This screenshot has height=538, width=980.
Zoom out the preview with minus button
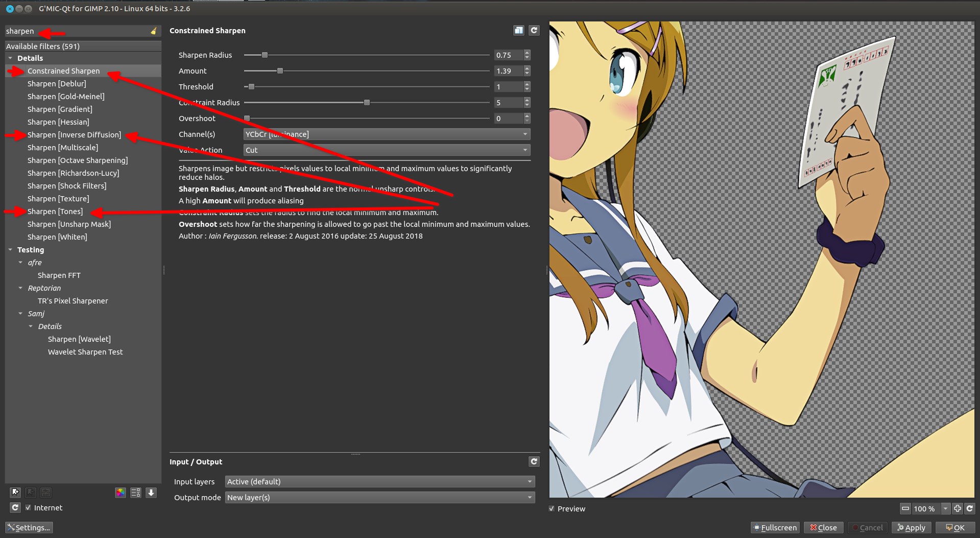click(x=905, y=509)
